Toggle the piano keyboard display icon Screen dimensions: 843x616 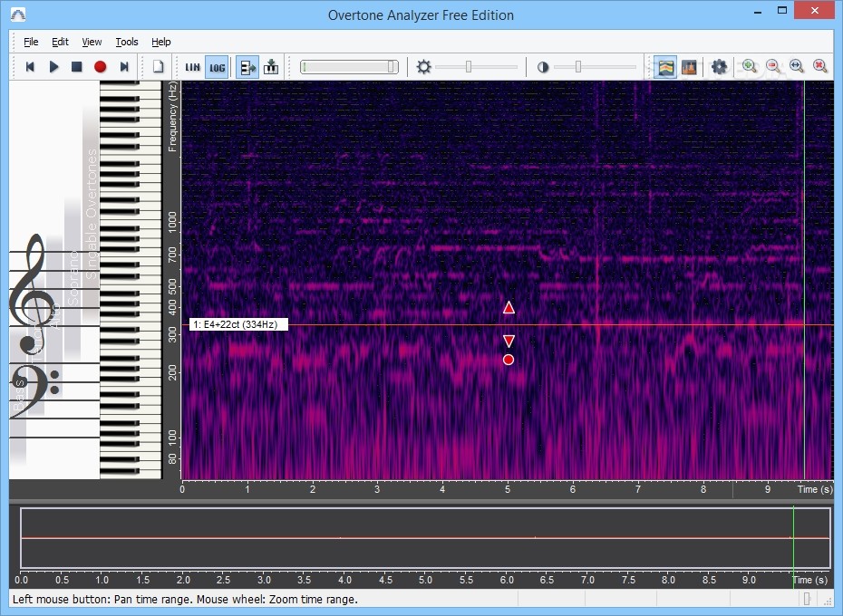pos(271,67)
